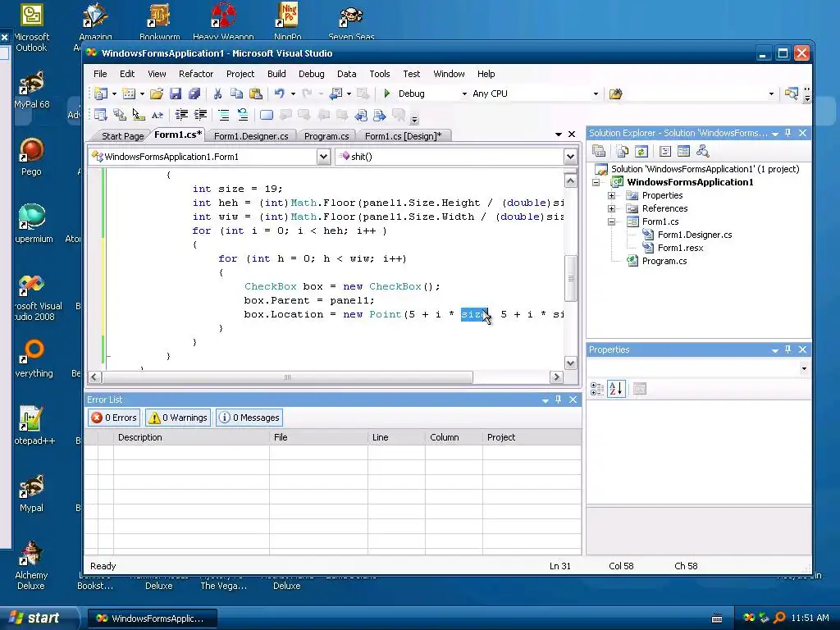The height and width of the screenshot is (630, 840).
Task: Click the Navigate Backward icon
Action: [x=336, y=94]
